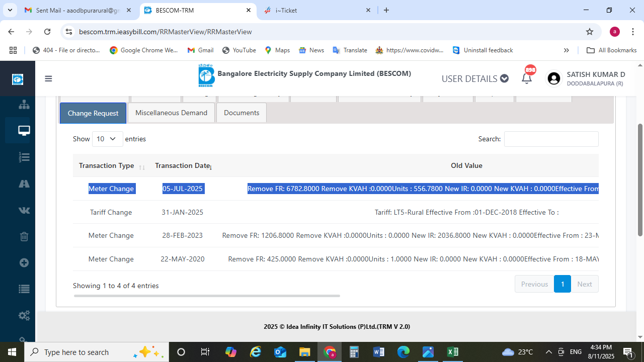Go to the Previous page of entries

coord(534,284)
